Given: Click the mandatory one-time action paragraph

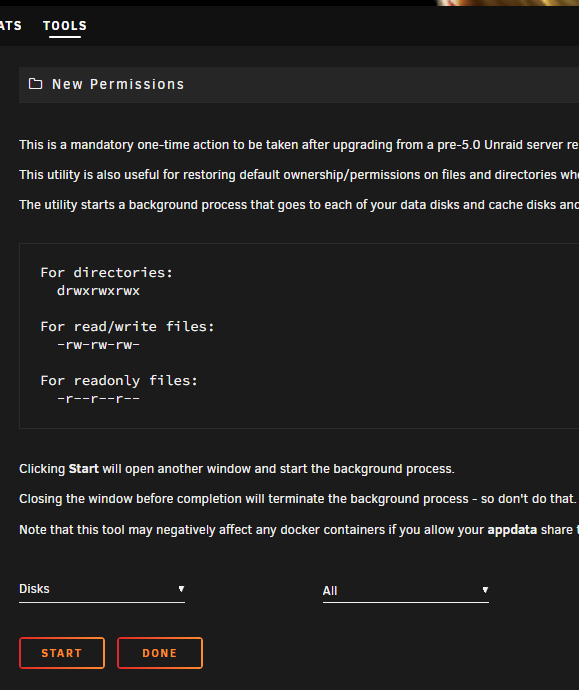Looking at the screenshot, I should click(299, 145).
